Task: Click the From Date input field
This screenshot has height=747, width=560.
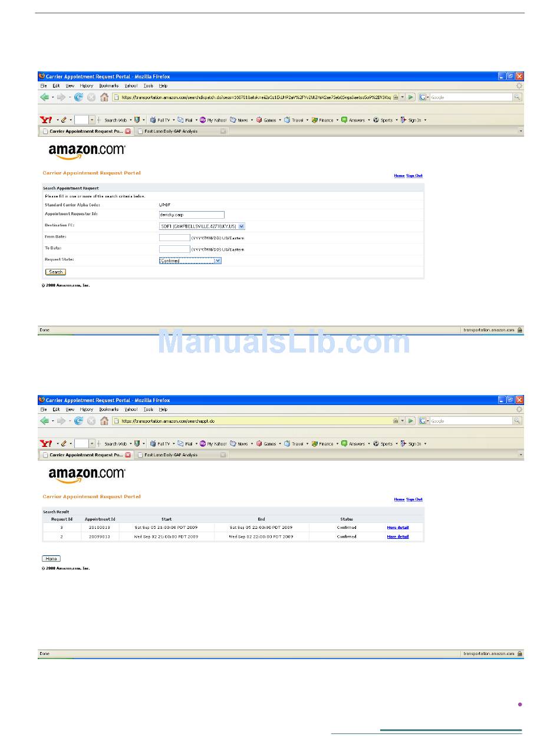Action: (174, 238)
